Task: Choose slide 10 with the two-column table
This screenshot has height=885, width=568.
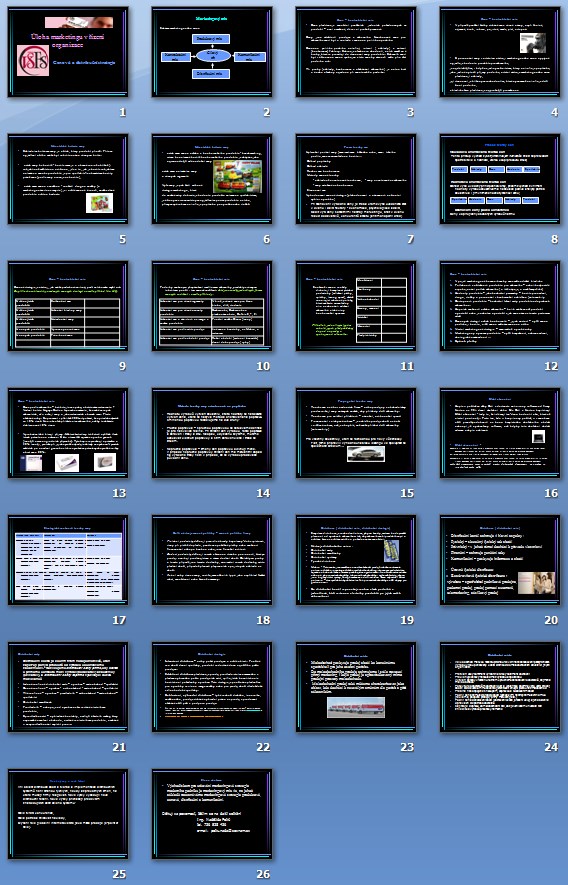Action: point(212,306)
